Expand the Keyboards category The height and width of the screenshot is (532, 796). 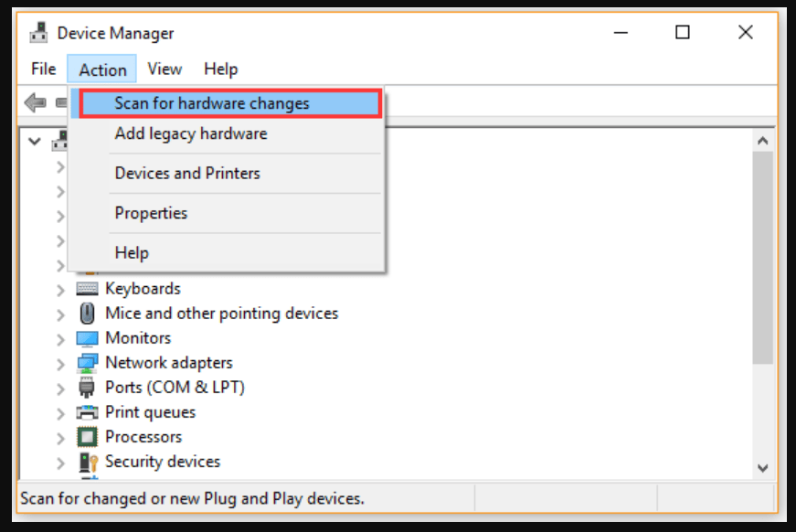[x=60, y=288]
